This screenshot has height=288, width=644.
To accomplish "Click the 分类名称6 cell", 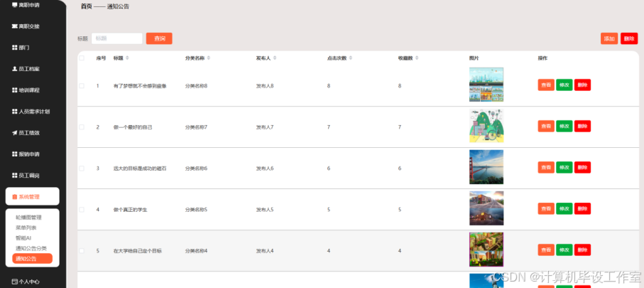I will (196, 169).
